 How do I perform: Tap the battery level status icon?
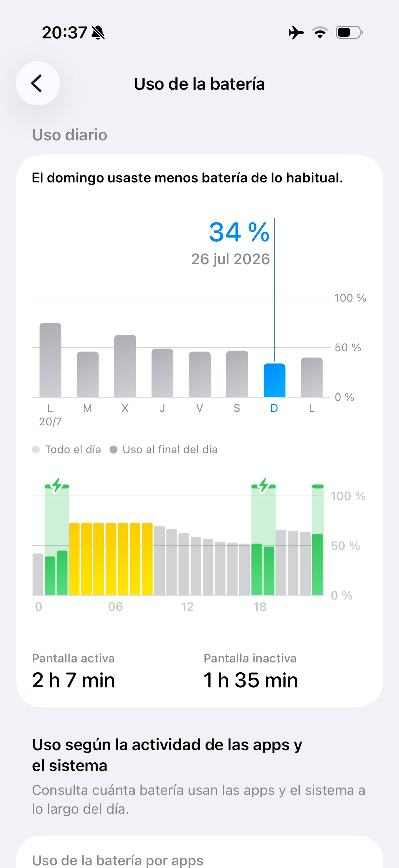pos(349,32)
